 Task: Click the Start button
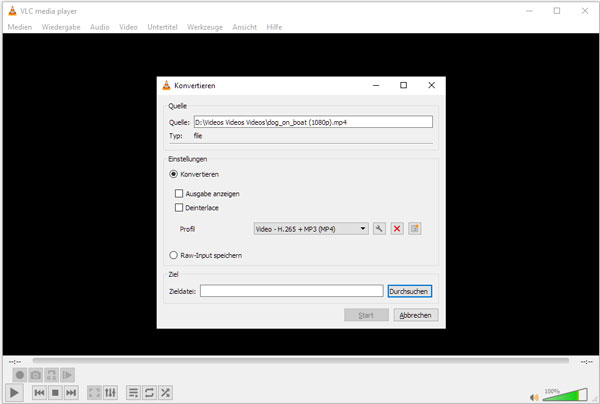point(366,315)
